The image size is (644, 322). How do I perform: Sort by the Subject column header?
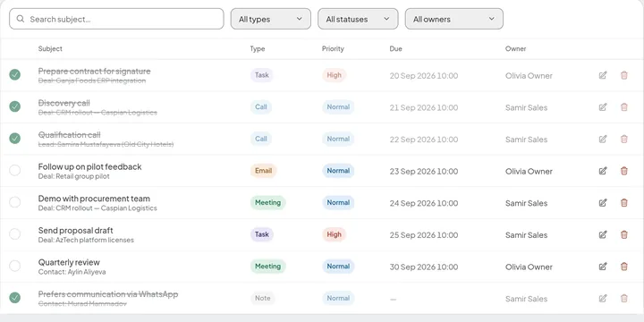[x=50, y=48]
